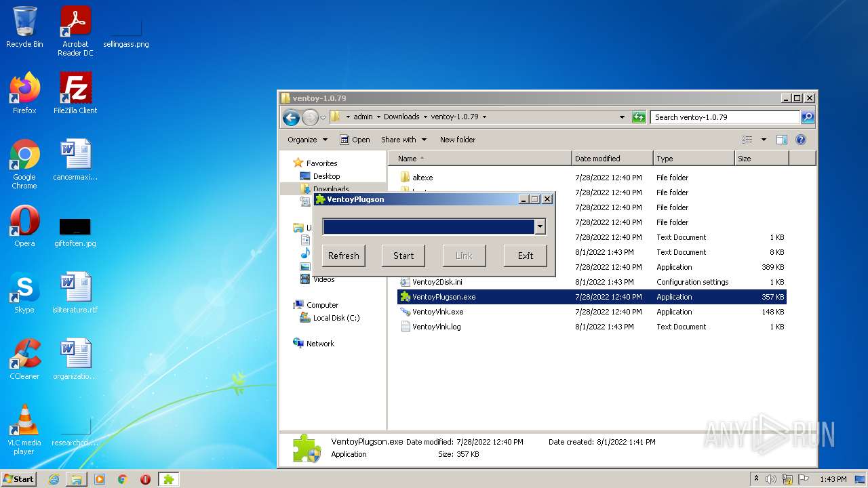Click the taskbar clock showing 1:43 PM
This screenshot has width=868, height=488.
pos(833,479)
